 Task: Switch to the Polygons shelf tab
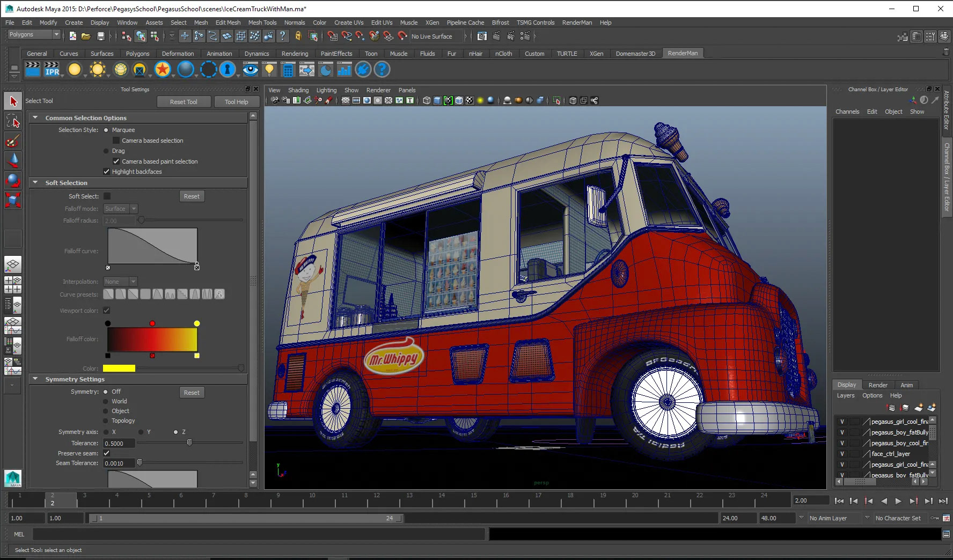point(137,54)
